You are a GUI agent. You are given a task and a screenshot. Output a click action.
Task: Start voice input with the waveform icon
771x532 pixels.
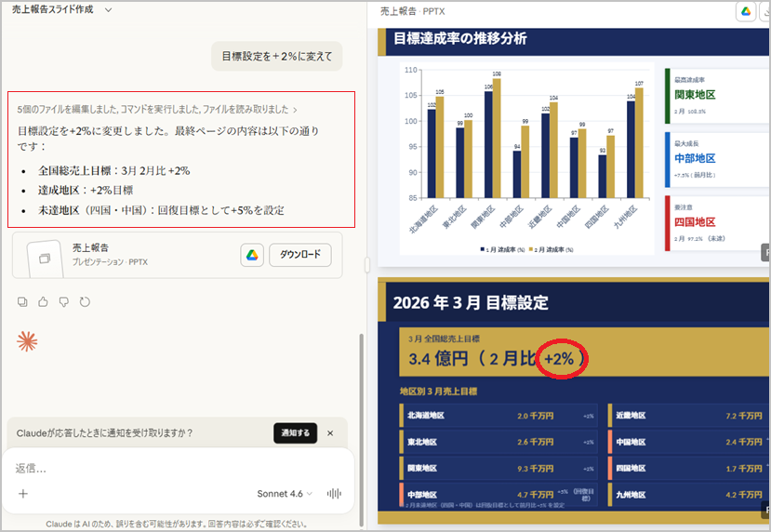pos(333,494)
